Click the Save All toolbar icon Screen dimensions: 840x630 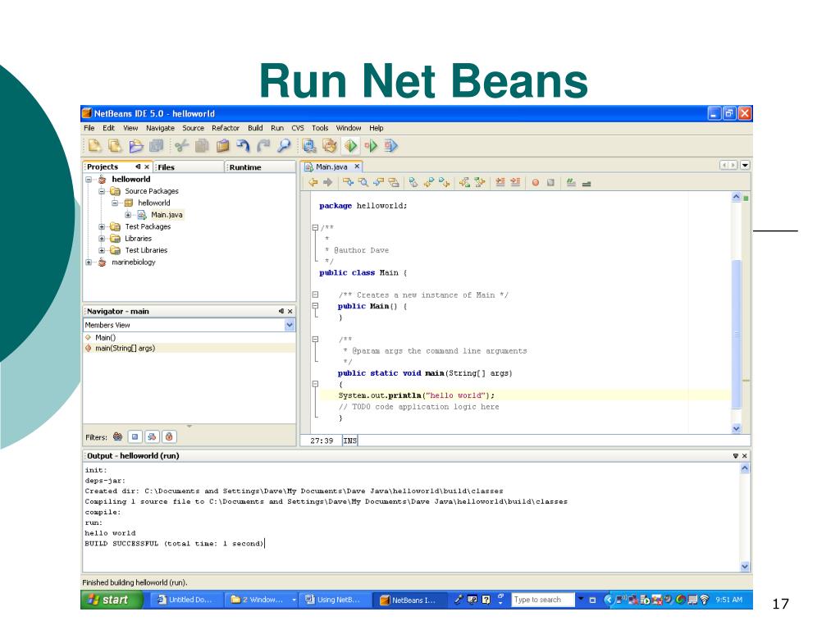(157, 146)
